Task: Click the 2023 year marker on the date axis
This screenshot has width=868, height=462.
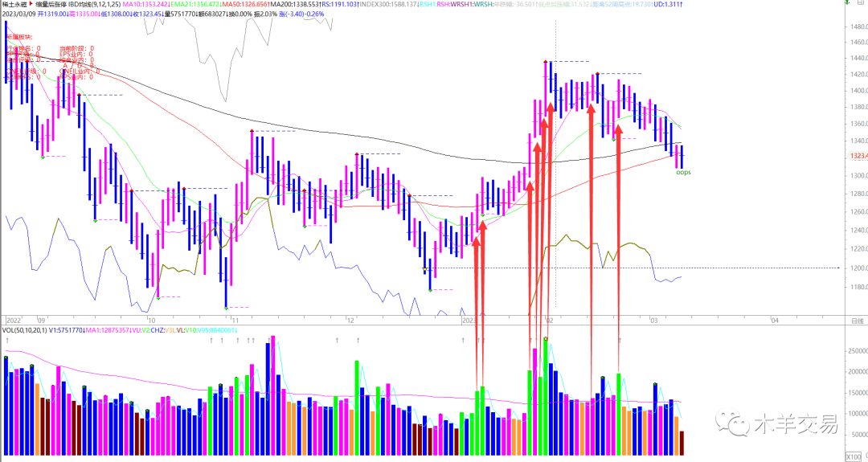Action: [x=469, y=321]
